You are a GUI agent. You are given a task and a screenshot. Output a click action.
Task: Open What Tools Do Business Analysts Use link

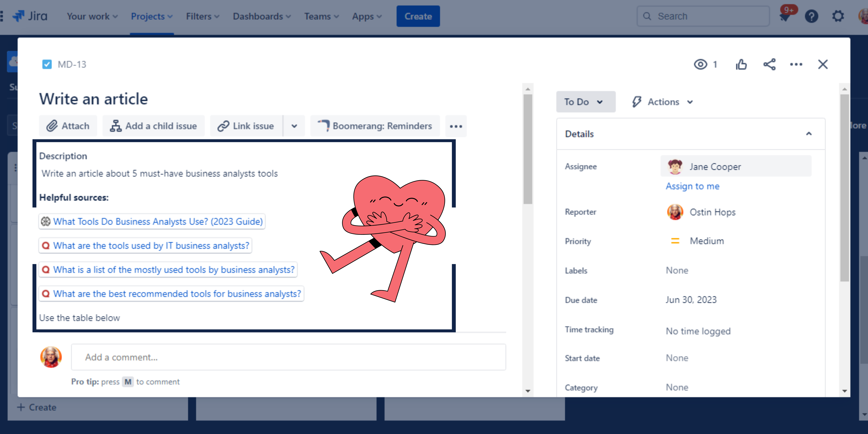click(x=152, y=221)
